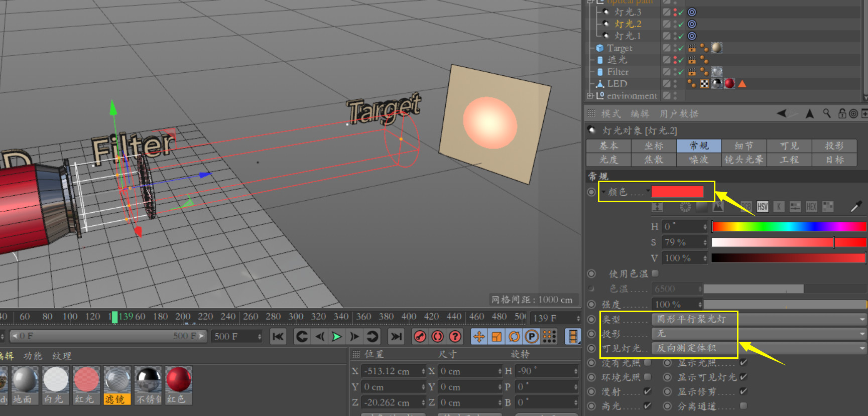Enable the 环境光照 checkbox
Viewport: 868px width, 416px height.
648,377
